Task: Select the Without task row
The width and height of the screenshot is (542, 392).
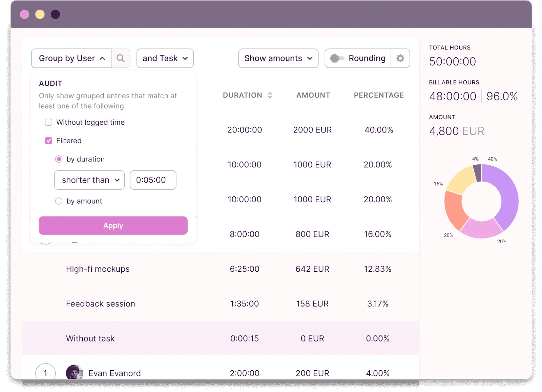Action: click(221, 338)
